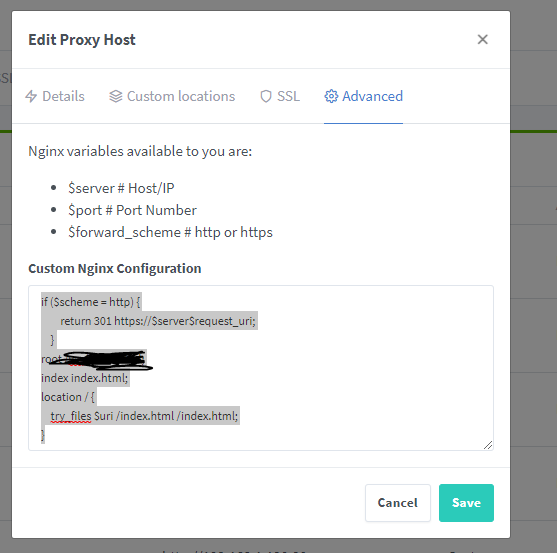Click inside the Custom Nginx Configuration textarea

click(x=261, y=368)
